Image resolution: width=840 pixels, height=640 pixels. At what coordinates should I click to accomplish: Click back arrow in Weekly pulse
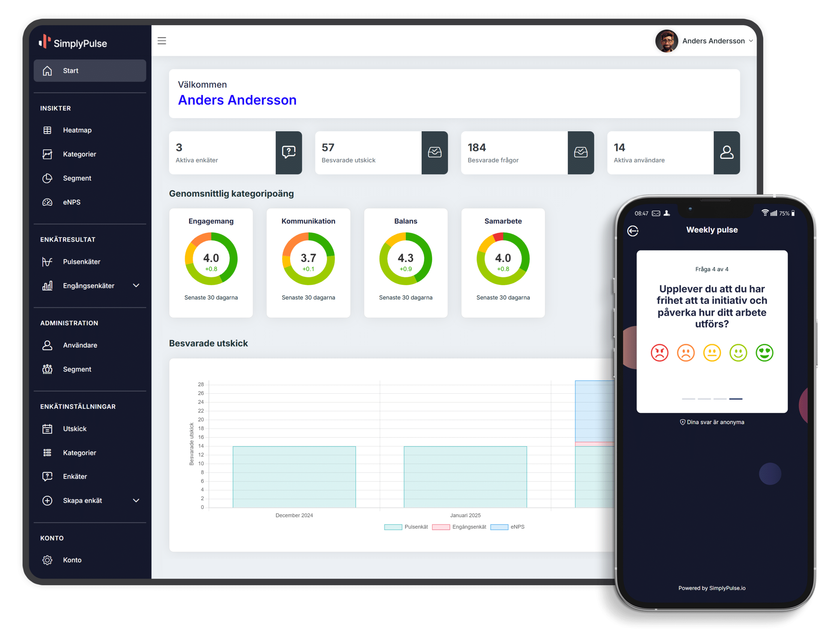(x=633, y=231)
